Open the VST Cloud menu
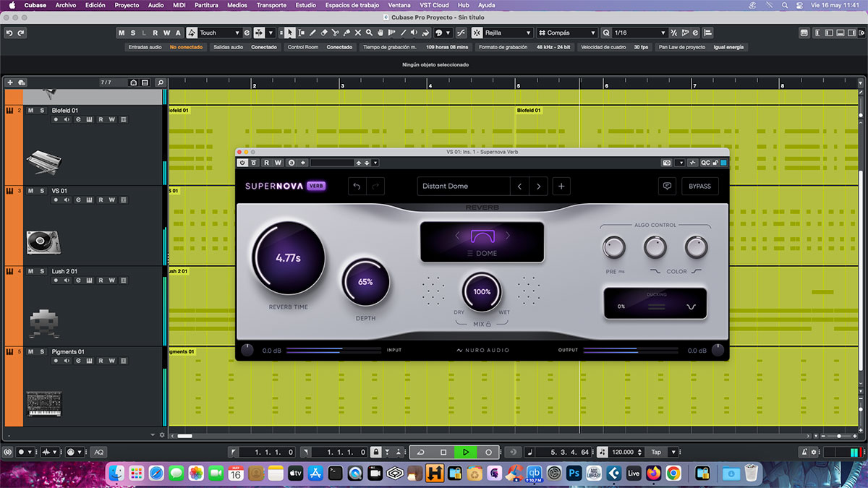The image size is (868, 488). [434, 5]
